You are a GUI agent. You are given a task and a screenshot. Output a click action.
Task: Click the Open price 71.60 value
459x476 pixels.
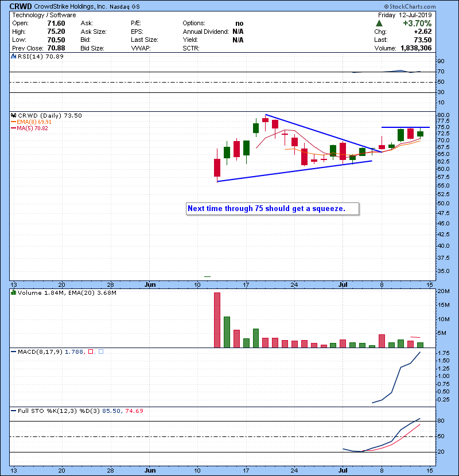(56, 24)
